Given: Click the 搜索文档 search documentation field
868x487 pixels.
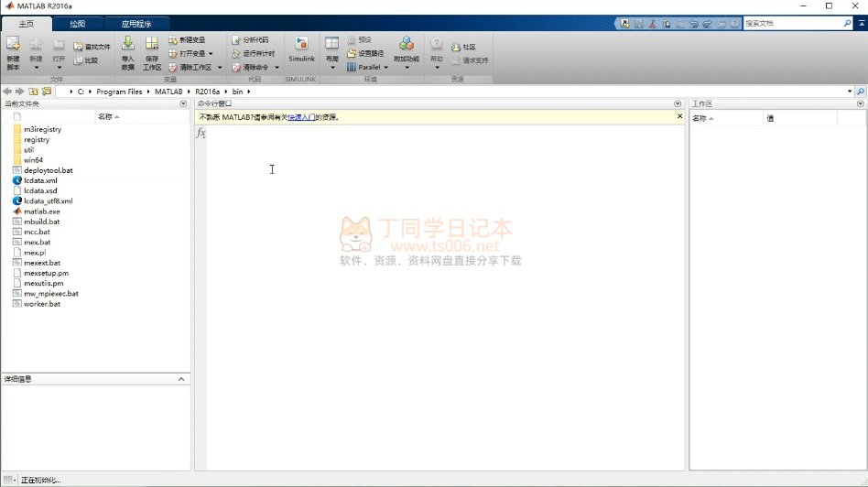Looking at the screenshot, I should (793, 23).
